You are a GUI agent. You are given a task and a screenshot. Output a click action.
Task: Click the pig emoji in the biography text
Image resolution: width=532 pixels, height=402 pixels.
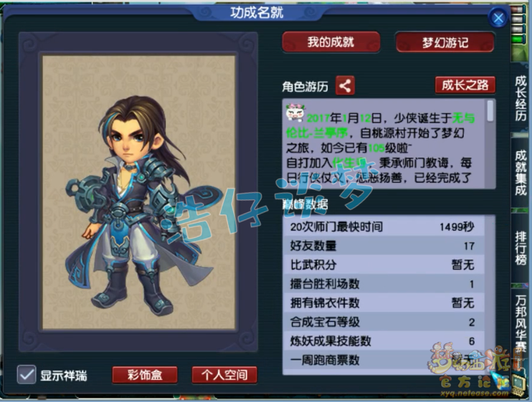coord(295,113)
